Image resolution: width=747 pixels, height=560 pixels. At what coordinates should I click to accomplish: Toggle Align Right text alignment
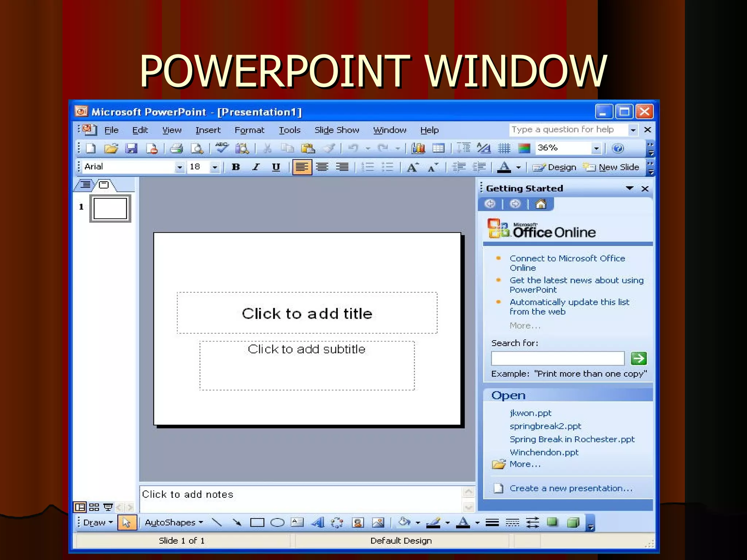[x=342, y=167]
